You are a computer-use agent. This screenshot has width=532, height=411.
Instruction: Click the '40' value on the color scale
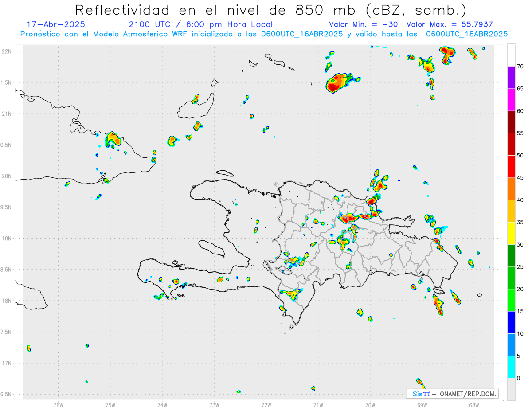pos(520,200)
